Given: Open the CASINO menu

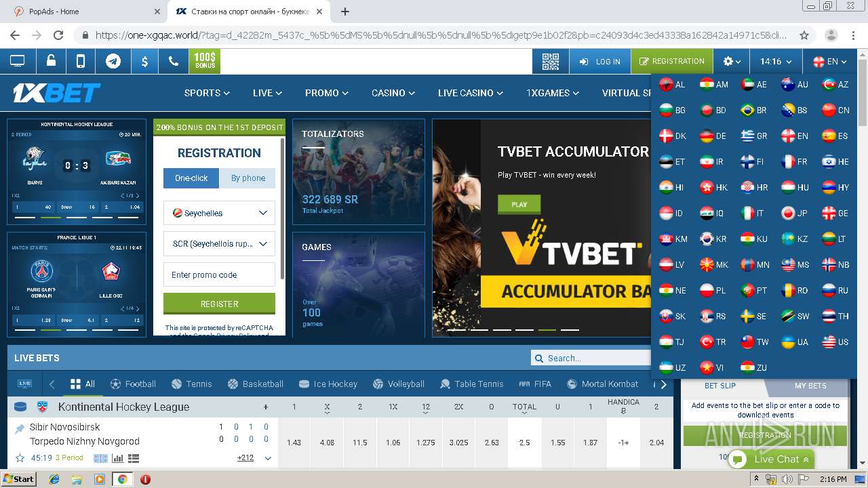Looking at the screenshot, I should click(393, 93).
